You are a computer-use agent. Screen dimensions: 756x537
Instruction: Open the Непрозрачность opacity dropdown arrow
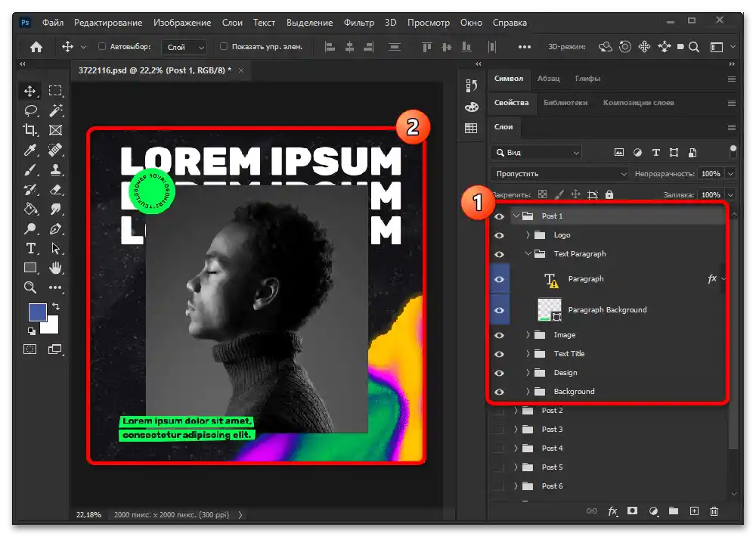click(x=731, y=174)
